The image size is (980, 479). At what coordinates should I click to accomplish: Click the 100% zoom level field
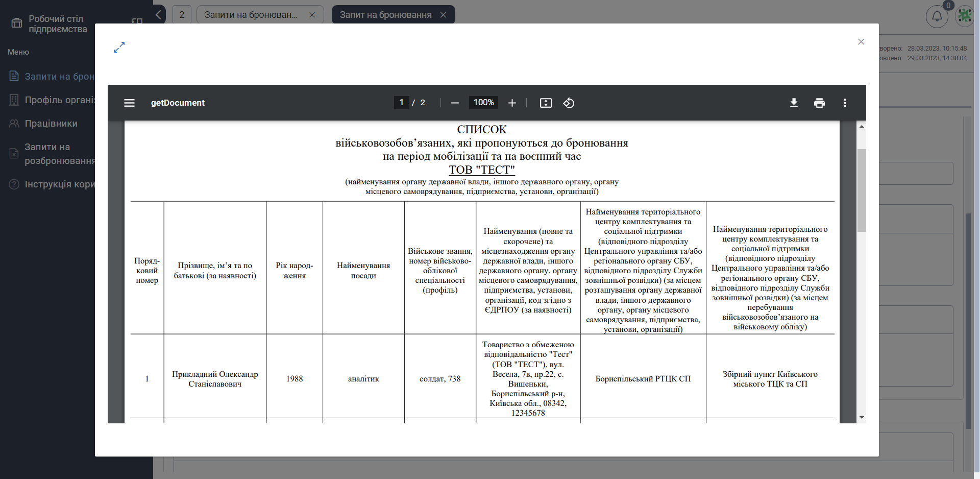(x=483, y=103)
